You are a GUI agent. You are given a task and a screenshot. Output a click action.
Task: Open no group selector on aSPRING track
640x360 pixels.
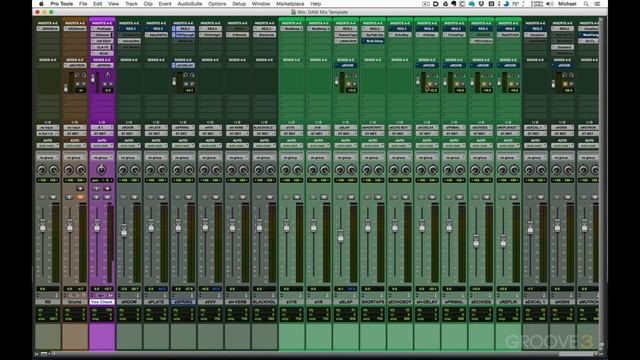point(183,157)
